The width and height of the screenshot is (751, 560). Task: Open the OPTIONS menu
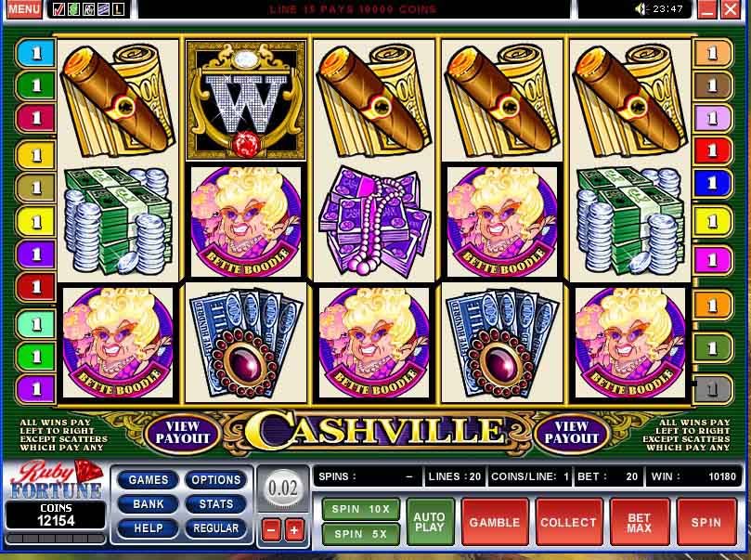[x=215, y=479]
